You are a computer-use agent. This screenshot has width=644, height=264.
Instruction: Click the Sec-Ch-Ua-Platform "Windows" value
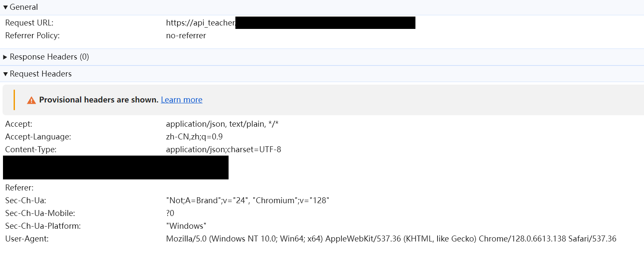(x=186, y=226)
